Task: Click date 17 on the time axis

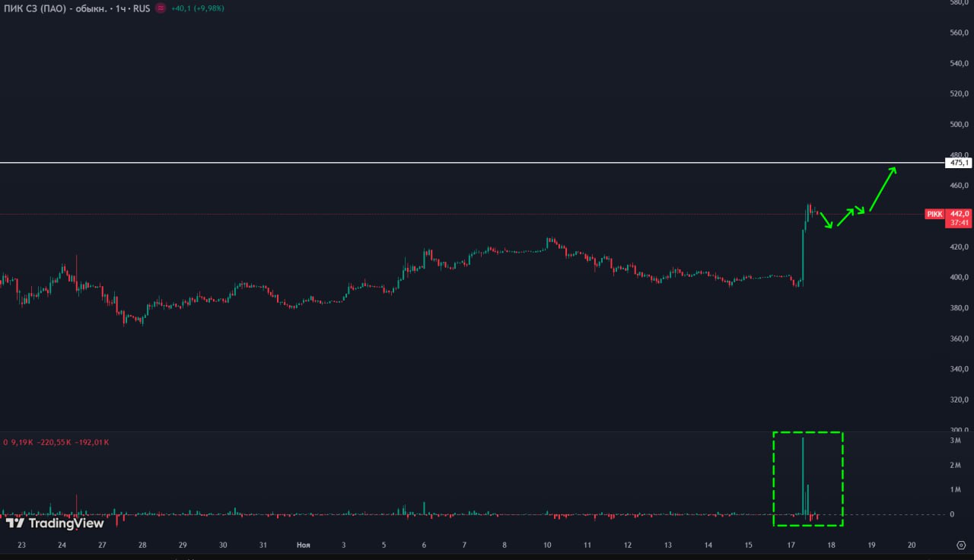Action: tap(791, 545)
